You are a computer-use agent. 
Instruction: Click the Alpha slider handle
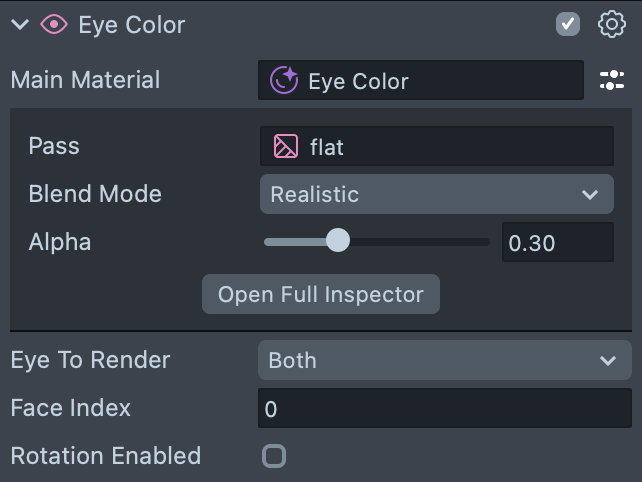click(x=338, y=241)
